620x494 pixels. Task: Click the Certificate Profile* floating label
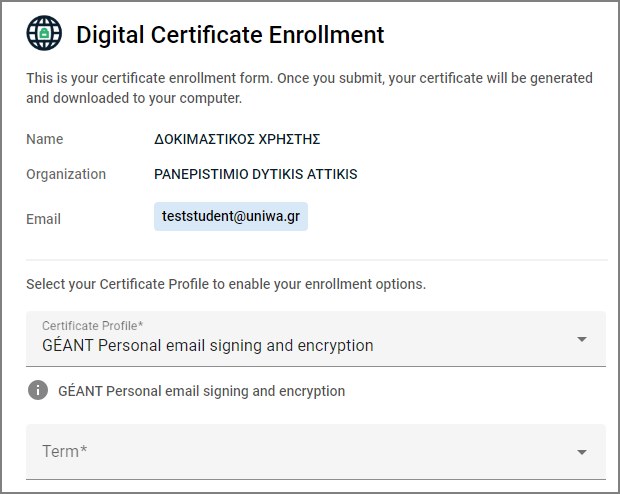coord(93,326)
